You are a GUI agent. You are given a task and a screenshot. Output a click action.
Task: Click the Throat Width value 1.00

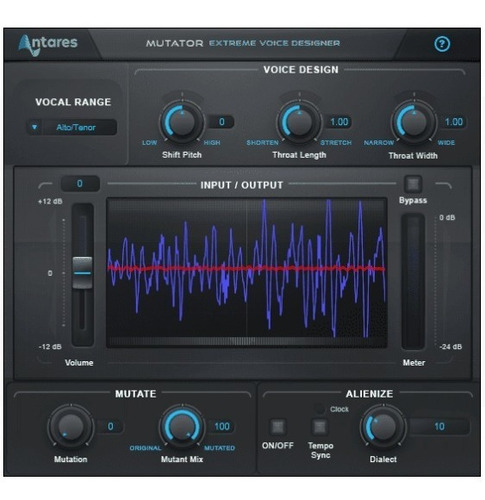(x=454, y=122)
